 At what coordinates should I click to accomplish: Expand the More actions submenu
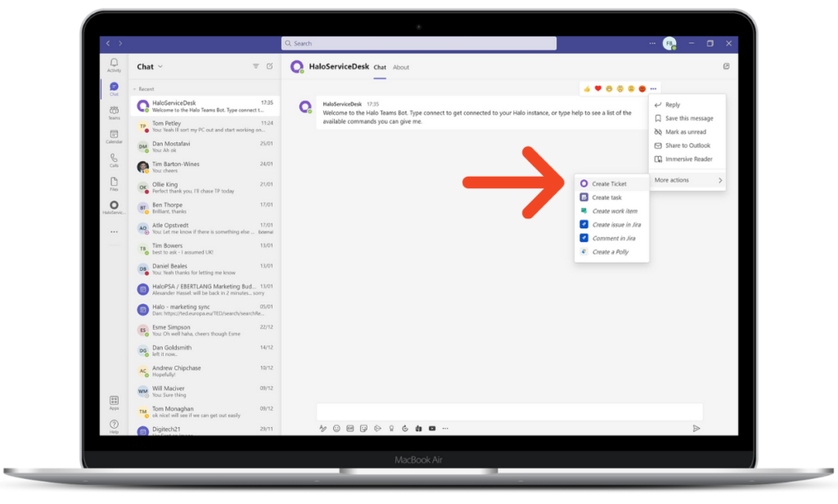tap(687, 180)
